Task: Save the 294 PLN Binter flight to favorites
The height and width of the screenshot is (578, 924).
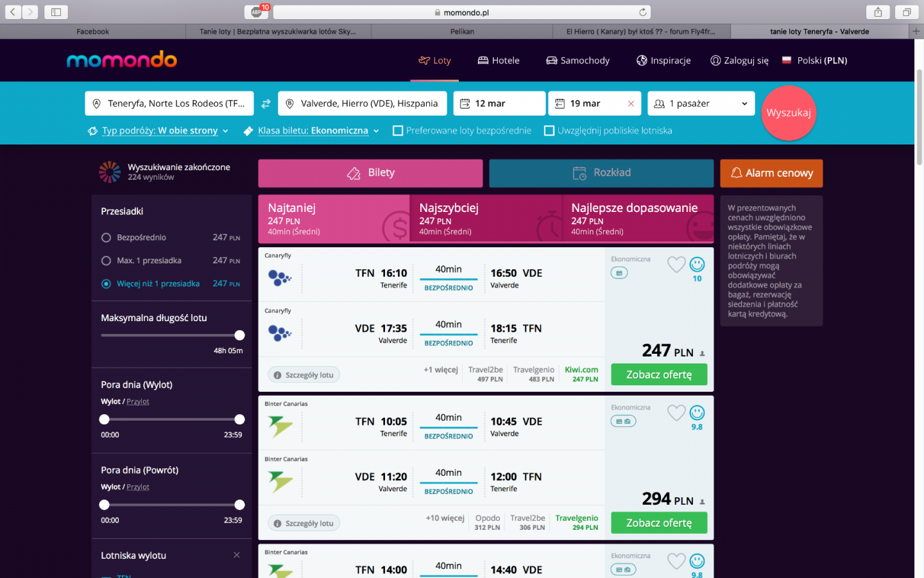Action: [x=676, y=413]
